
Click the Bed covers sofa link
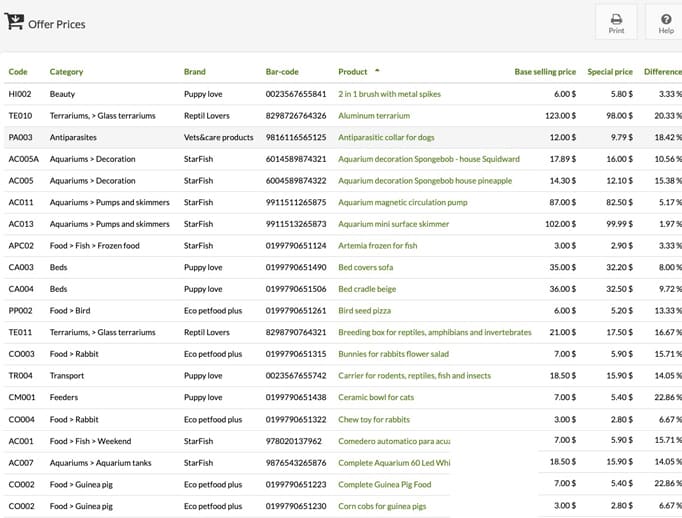pos(365,267)
